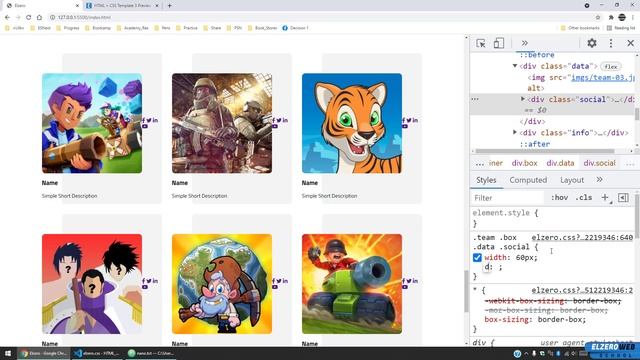Click the inspect element picker icon
The height and width of the screenshot is (360, 640).
481,43
